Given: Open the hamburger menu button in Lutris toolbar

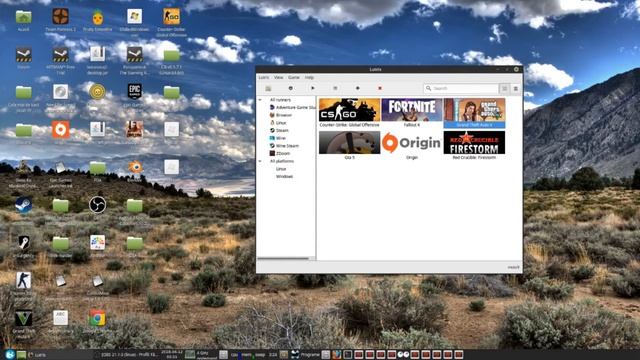Looking at the screenshot, I should coord(516,88).
